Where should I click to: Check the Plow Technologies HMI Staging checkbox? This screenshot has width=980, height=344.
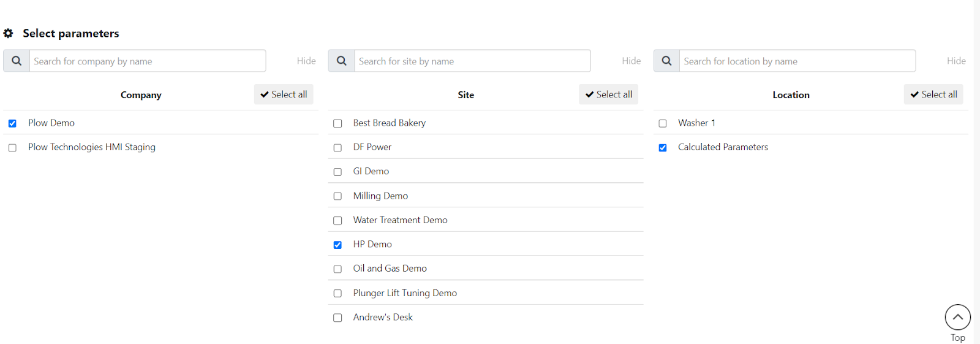(x=12, y=148)
